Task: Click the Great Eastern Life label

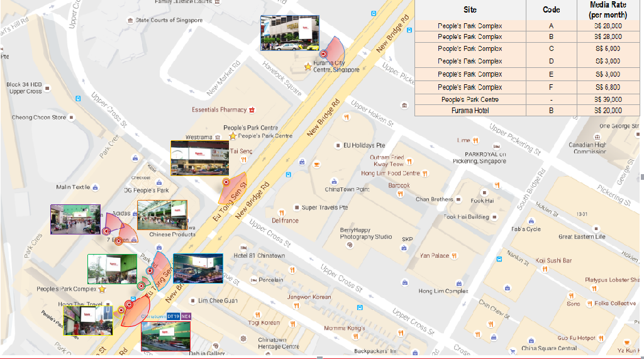Action: pos(582,236)
